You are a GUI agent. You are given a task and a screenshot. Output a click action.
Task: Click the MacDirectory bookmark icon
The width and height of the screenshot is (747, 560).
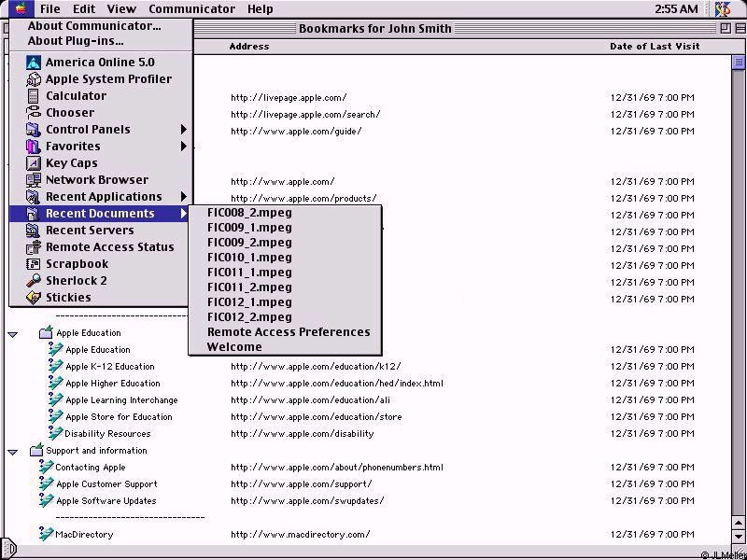45,534
